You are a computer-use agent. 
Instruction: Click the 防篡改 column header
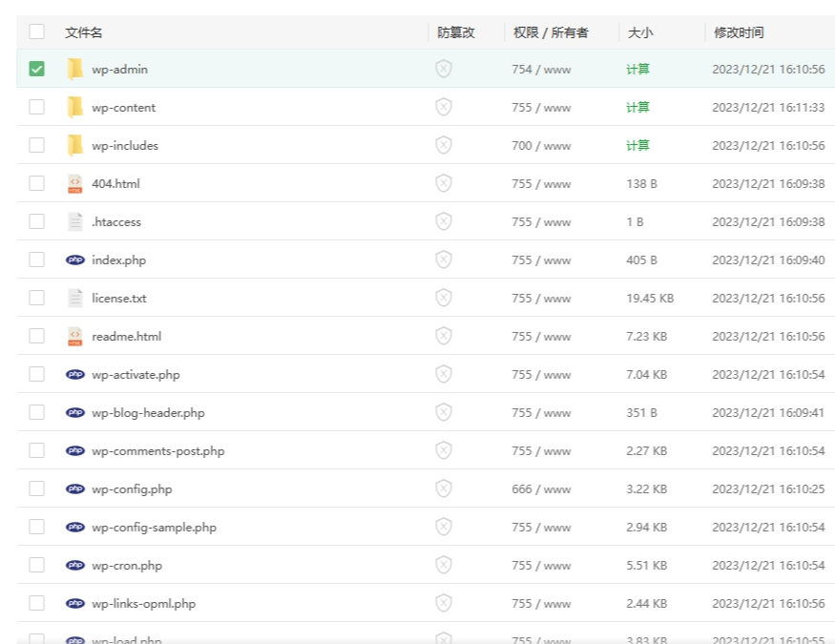[x=456, y=32]
